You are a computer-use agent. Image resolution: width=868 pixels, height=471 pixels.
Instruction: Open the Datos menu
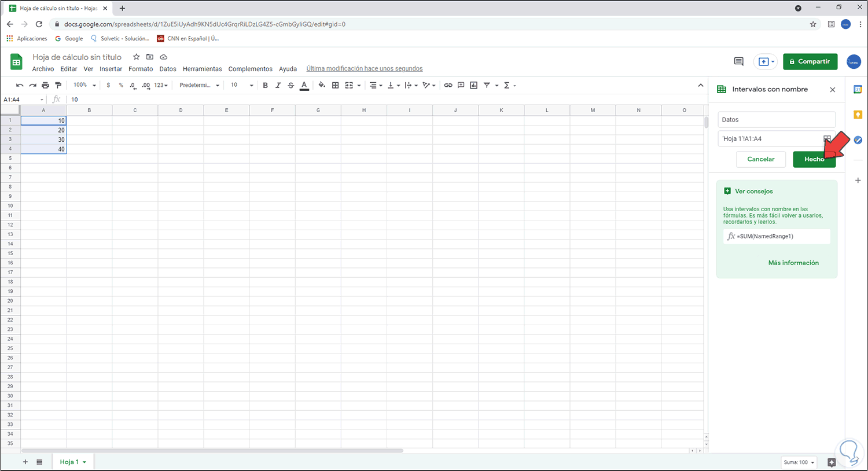point(167,68)
